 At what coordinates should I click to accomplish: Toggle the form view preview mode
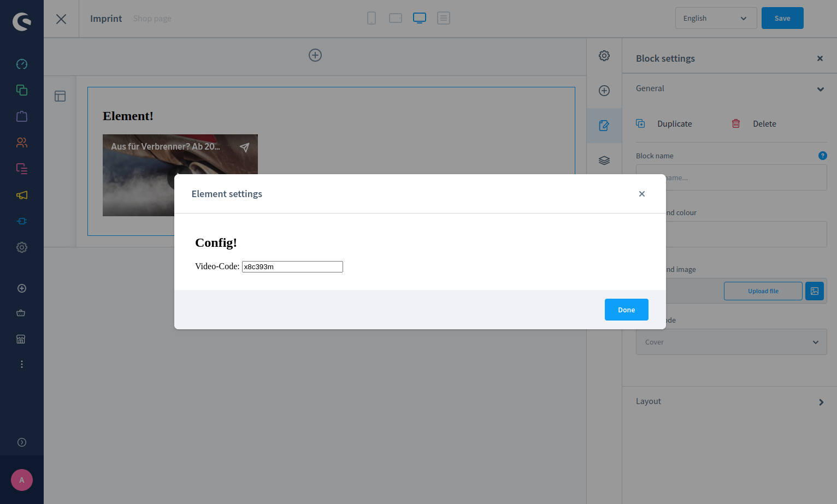point(444,17)
